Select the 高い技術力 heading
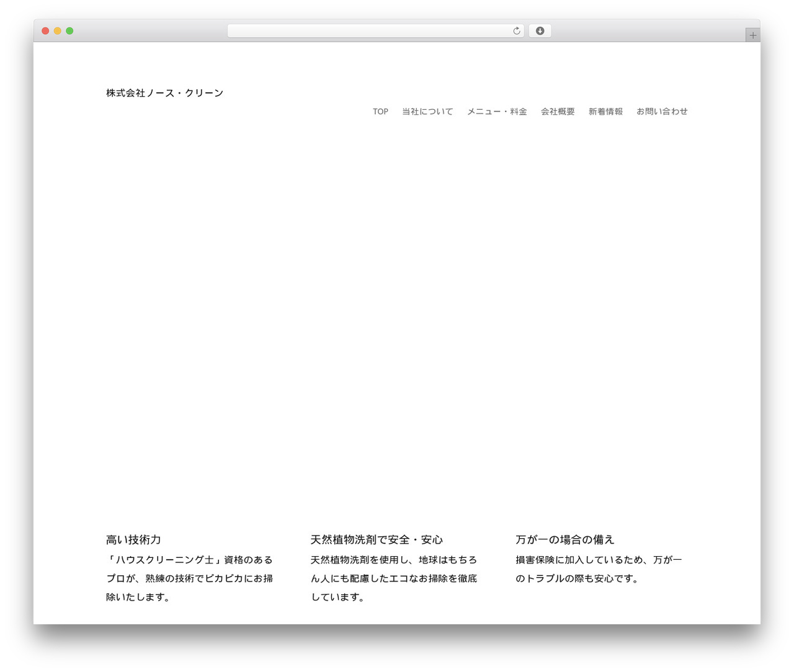Image resolution: width=794 pixels, height=672 pixels. click(133, 540)
